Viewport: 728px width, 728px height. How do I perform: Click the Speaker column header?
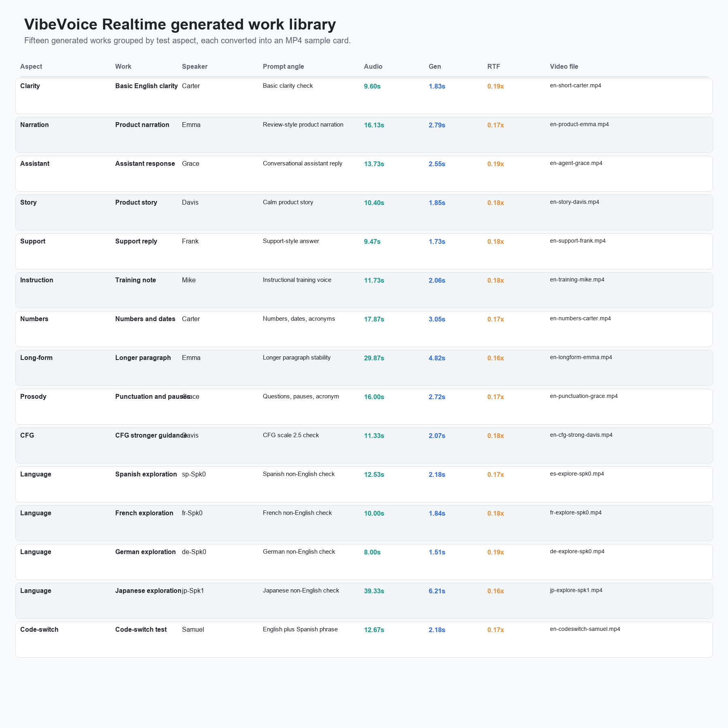195,66
